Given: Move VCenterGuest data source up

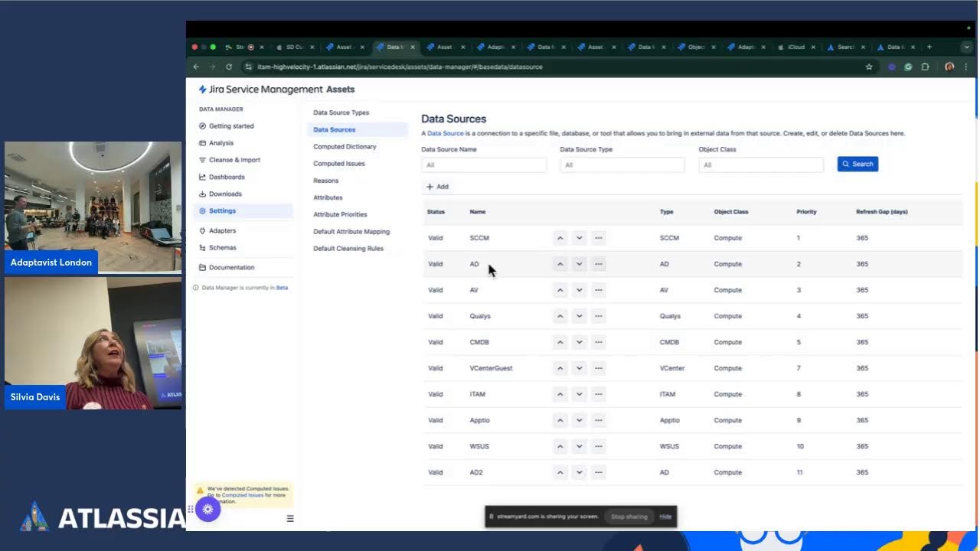Looking at the screenshot, I should pyautogui.click(x=560, y=368).
